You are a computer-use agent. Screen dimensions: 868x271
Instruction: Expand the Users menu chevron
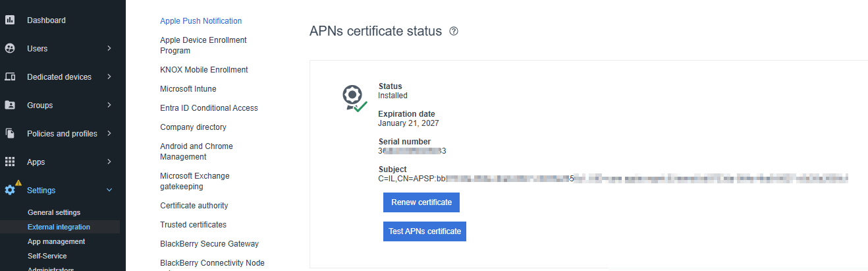pos(109,48)
